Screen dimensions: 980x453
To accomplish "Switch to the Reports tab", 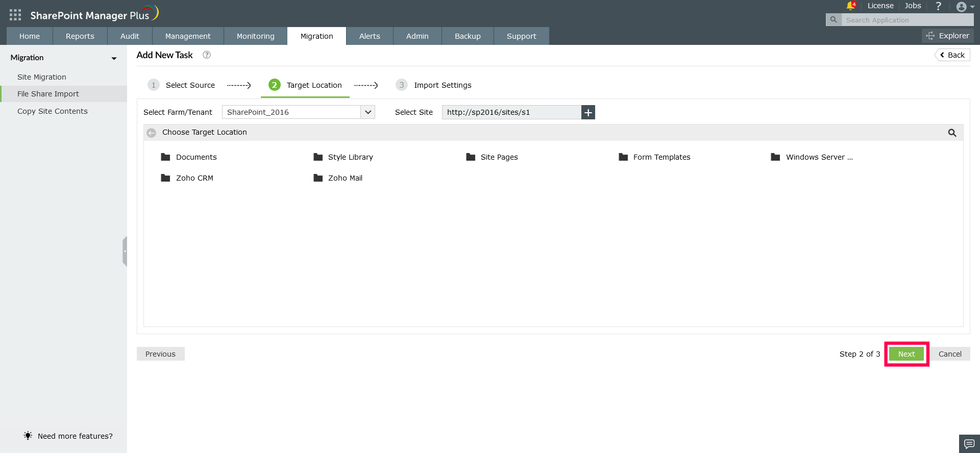I will coord(80,36).
